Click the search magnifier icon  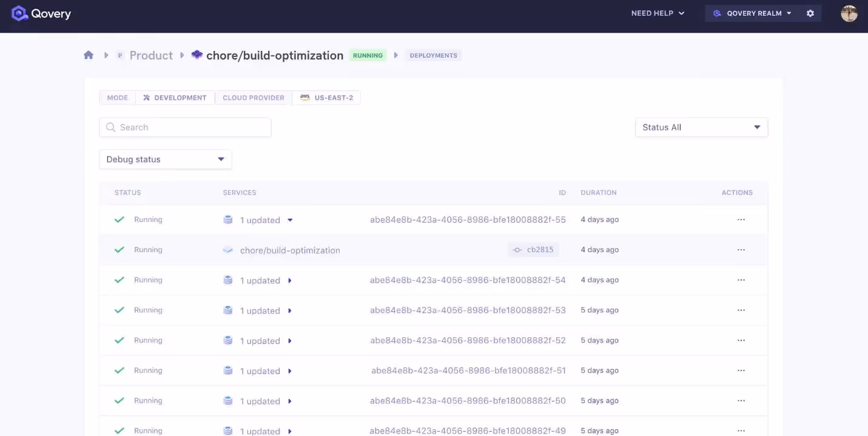point(110,127)
